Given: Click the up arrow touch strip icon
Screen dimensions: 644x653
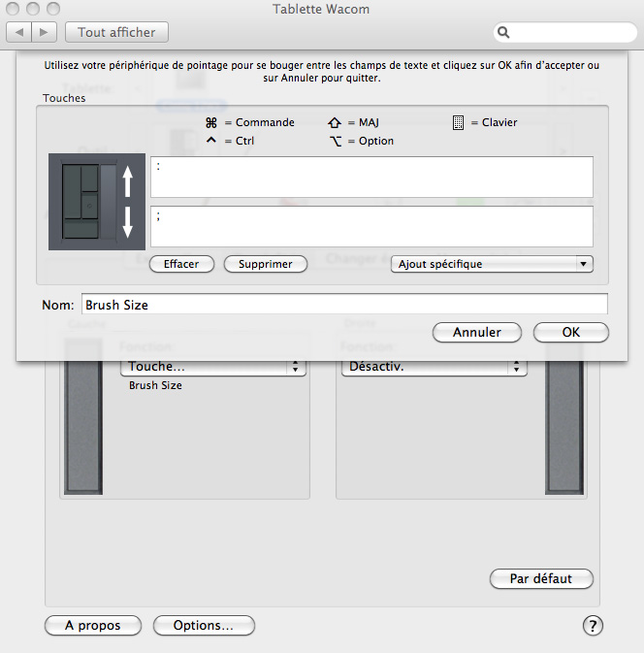Looking at the screenshot, I should pyautogui.click(x=127, y=181).
